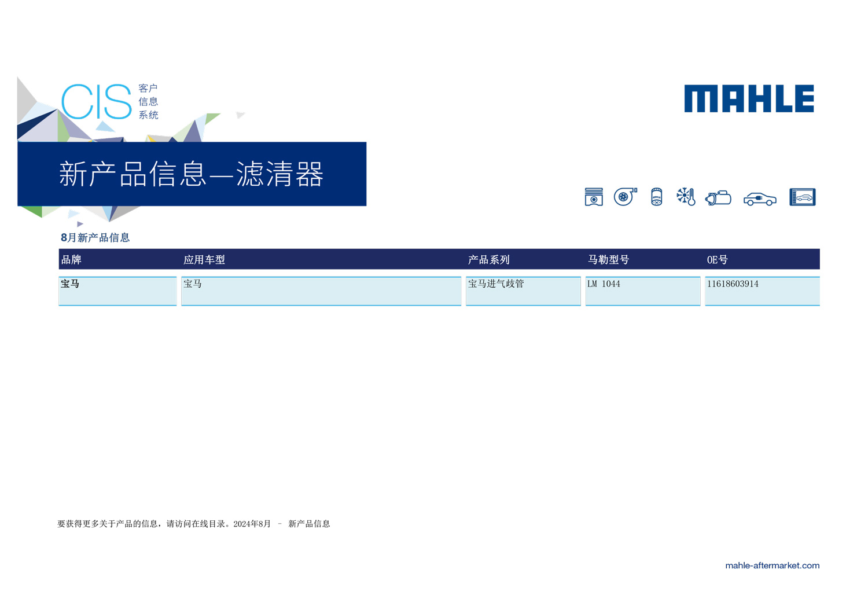
Task: Open the mahle-aftermarket.com link
Action: pyautogui.click(x=772, y=565)
